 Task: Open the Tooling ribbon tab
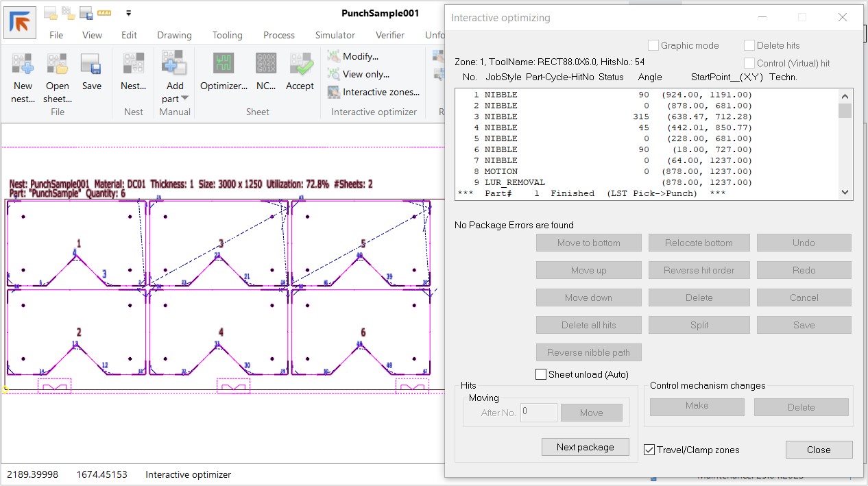pos(227,35)
